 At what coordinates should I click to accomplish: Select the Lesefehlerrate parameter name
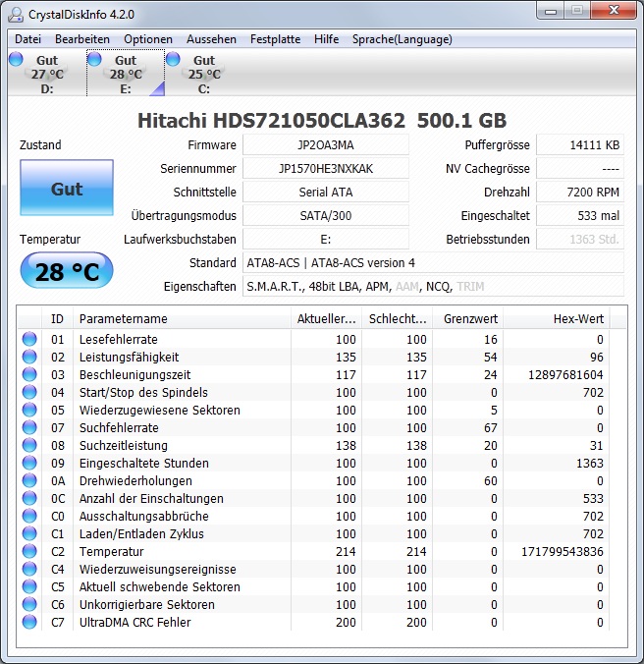tap(119, 339)
